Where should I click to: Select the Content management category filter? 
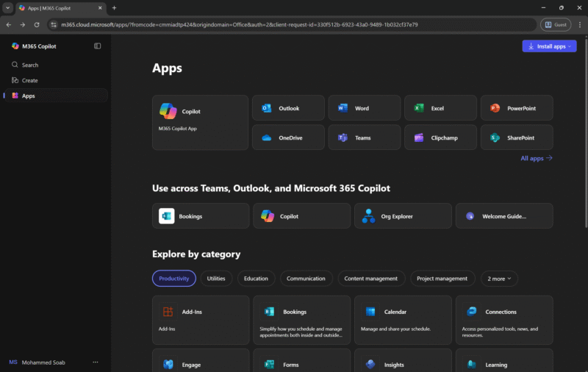pyautogui.click(x=371, y=278)
